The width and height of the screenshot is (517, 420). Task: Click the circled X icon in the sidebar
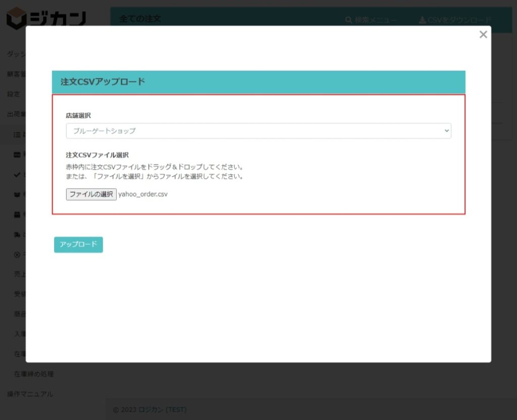tap(17, 254)
